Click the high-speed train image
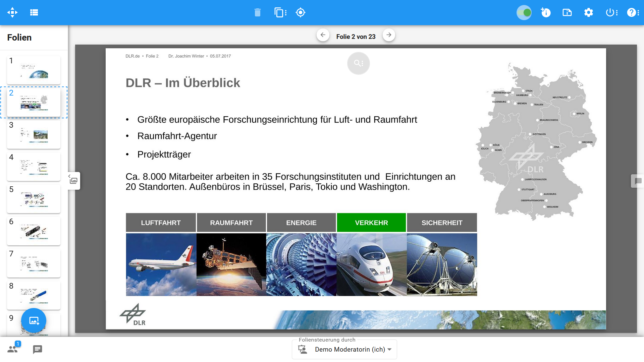The image size is (644, 362). (372, 264)
